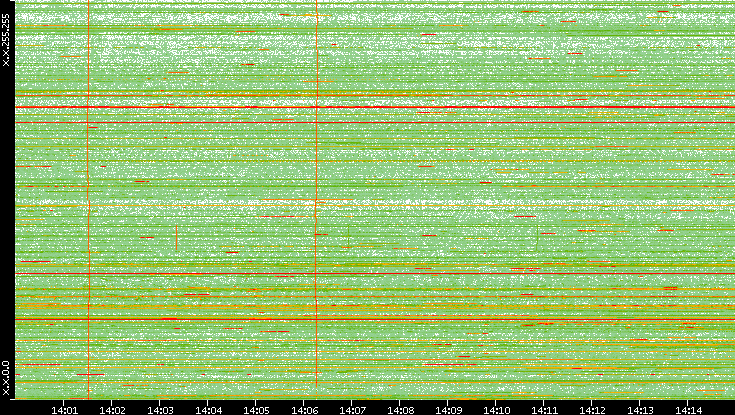Click the 14:08 time axis label
735x415 pixels.
coord(400,410)
